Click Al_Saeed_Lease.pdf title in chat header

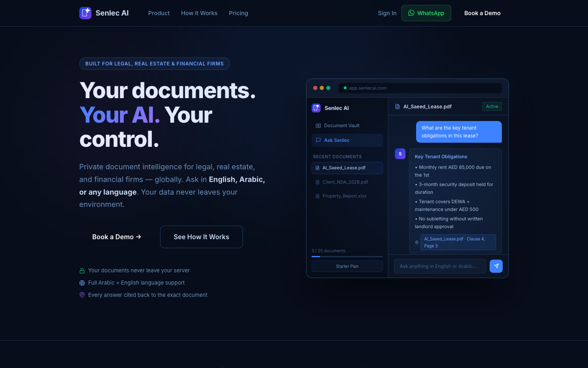[x=428, y=107]
